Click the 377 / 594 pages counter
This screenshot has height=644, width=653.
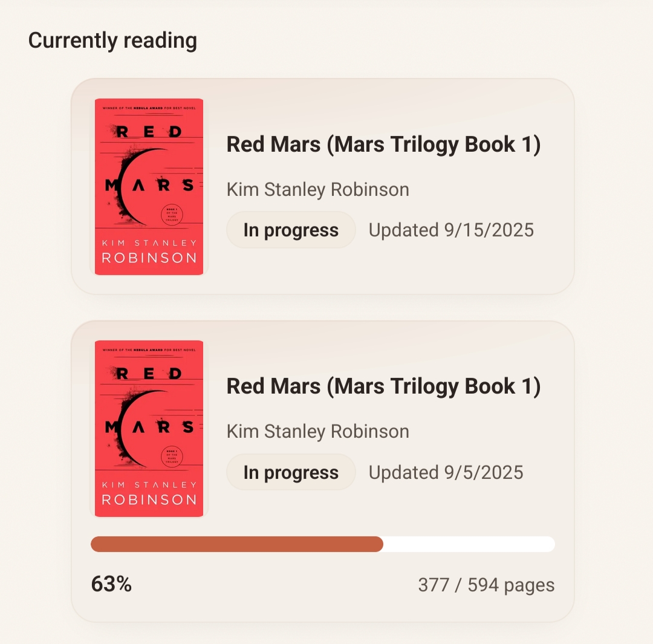point(486,585)
